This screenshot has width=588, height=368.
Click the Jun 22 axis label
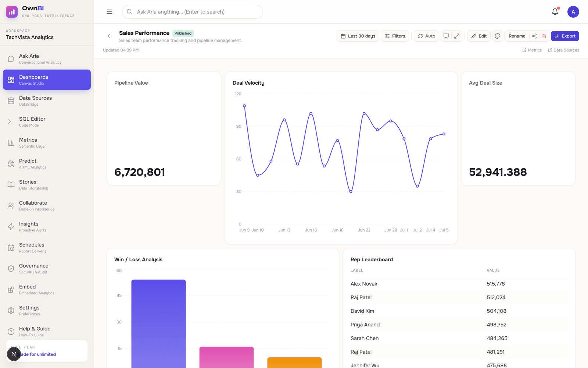click(364, 230)
